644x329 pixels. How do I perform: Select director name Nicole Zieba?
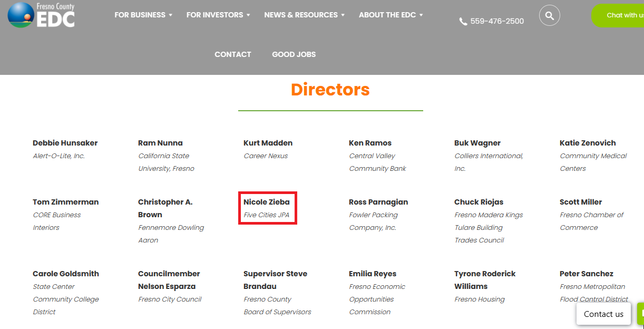tap(267, 202)
